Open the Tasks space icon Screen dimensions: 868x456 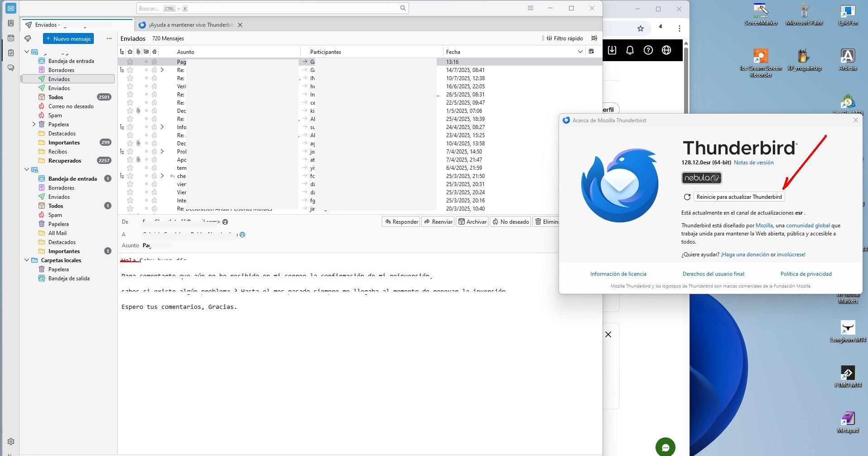[x=11, y=53]
